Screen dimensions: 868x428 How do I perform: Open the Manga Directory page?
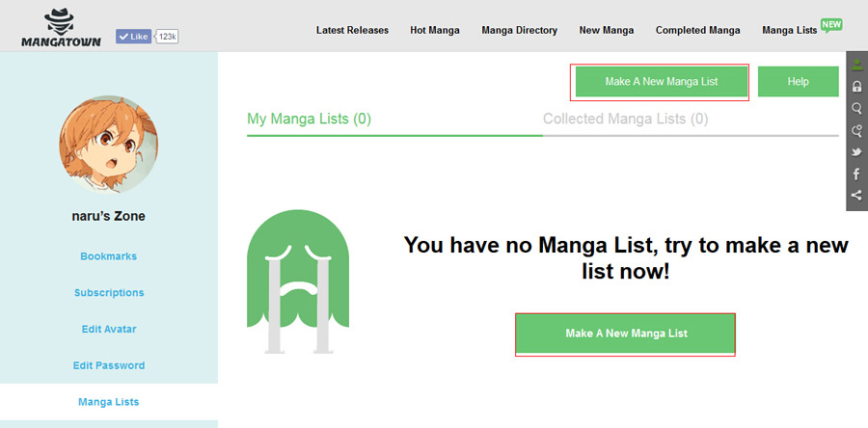coord(519,30)
